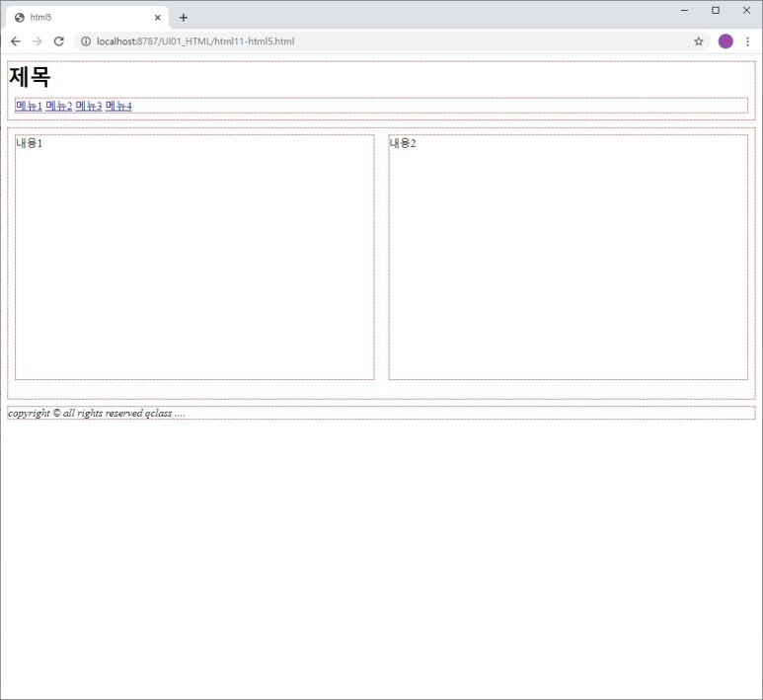This screenshot has height=700, width=763.
Task: Click the browser back arrow
Action: [x=16, y=41]
